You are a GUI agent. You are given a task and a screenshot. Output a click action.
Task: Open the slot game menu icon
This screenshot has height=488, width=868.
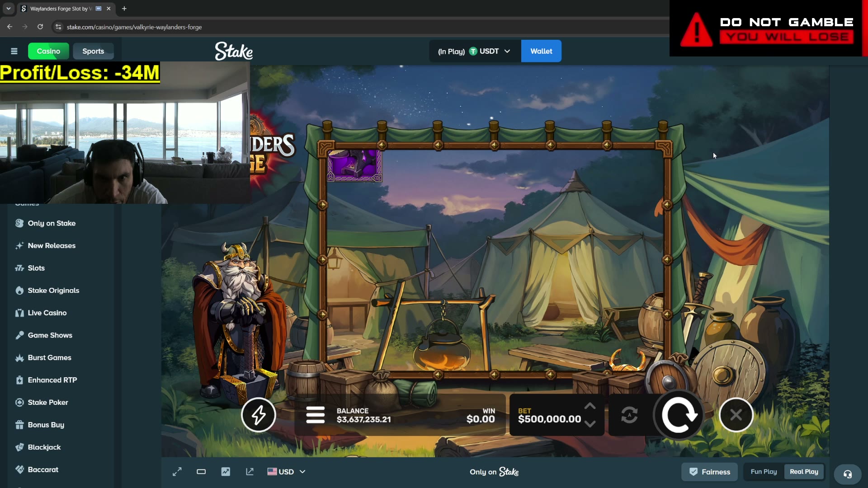(x=315, y=415)
